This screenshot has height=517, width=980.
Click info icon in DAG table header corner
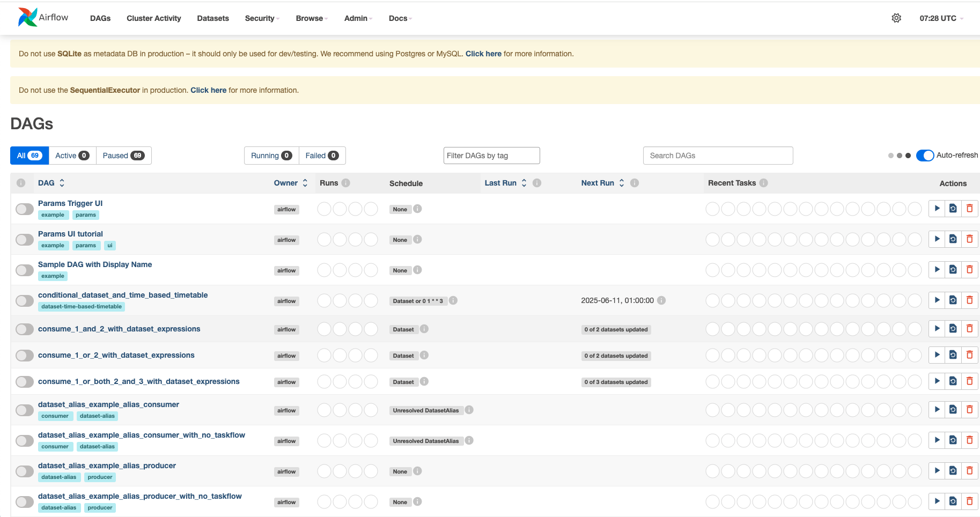tap(21, 183)
